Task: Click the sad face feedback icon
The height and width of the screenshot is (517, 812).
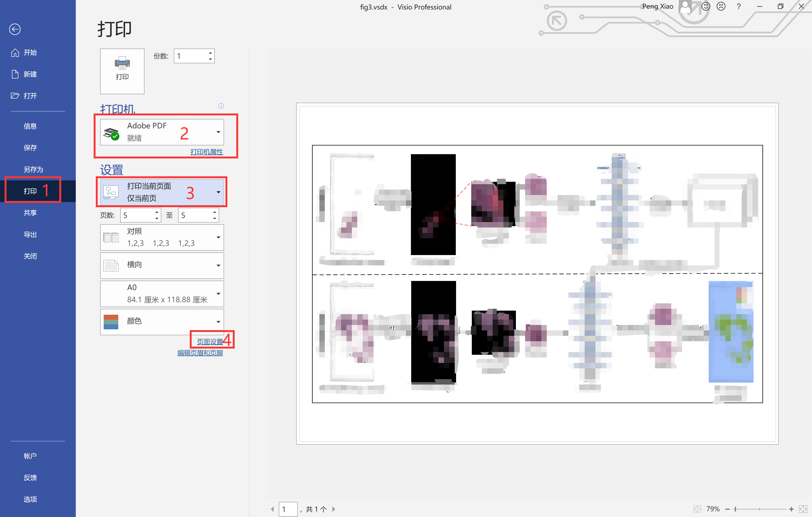Action: (x=721, y=6)
